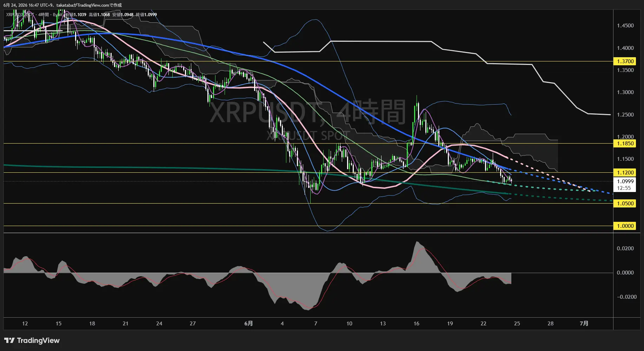Click the 0.0000 indicator axis label
Viewport: 644px width, 351px height.
click(x=625, y=273)
